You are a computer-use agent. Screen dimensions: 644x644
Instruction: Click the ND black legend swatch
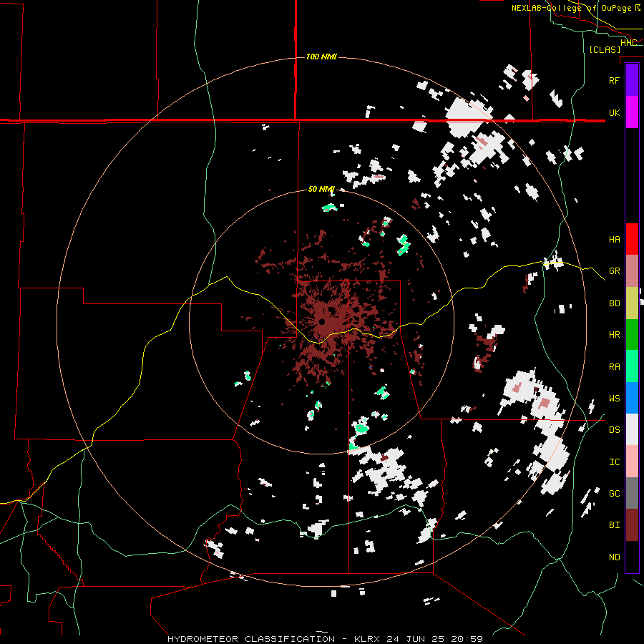(x=632, y=557)
